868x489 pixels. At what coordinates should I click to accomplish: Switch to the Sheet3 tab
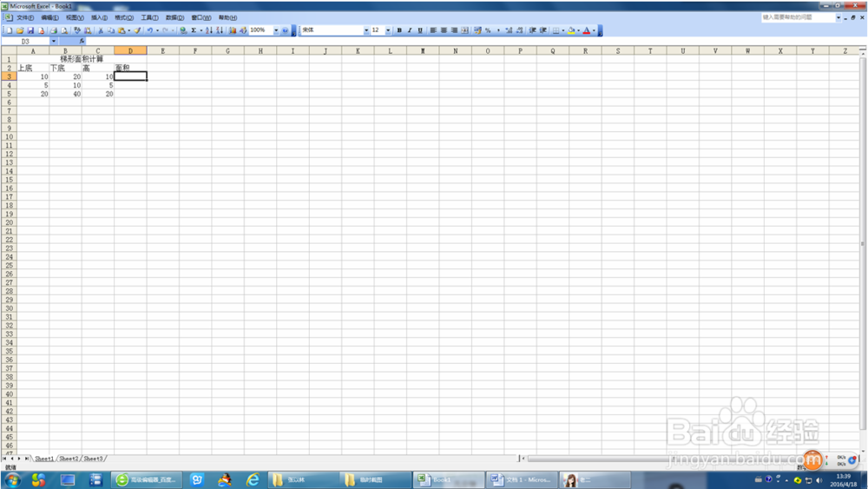tap(93, 459)
